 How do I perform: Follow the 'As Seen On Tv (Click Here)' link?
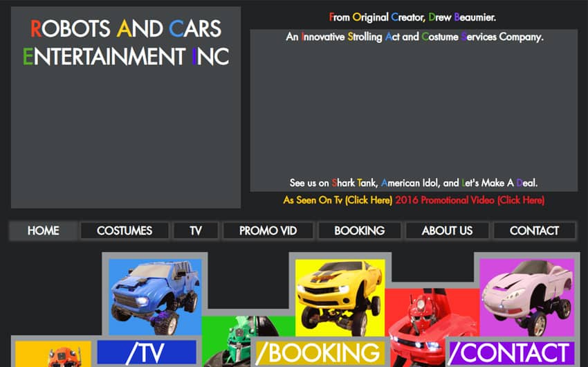(x=338, y=200)
